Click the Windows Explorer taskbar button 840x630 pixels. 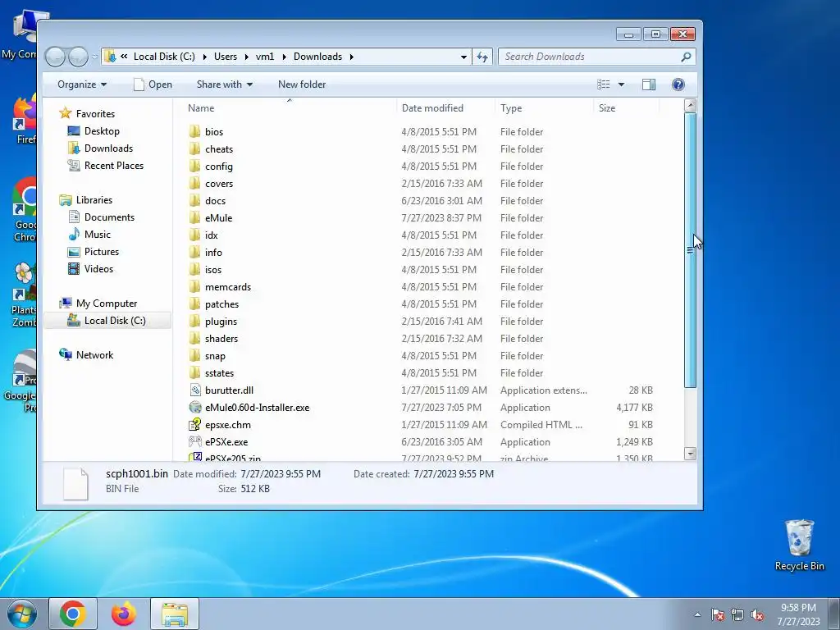click(175, 614)
